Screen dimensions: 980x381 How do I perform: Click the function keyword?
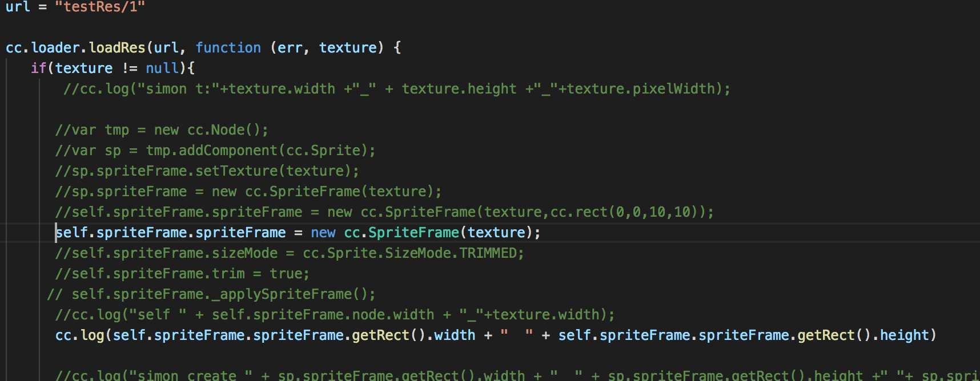[228, 48]
